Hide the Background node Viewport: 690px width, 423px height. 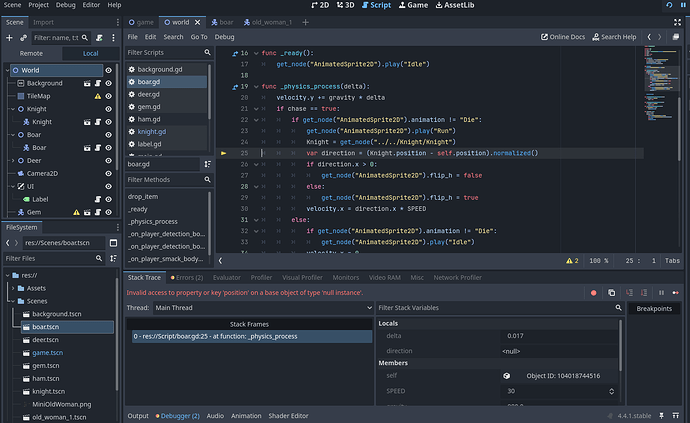tap(108, 83)
